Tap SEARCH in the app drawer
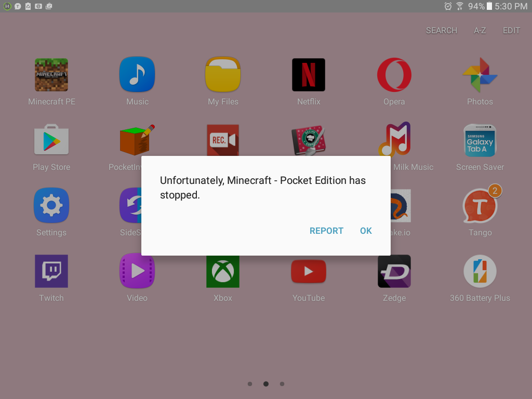 coord(442,31)
